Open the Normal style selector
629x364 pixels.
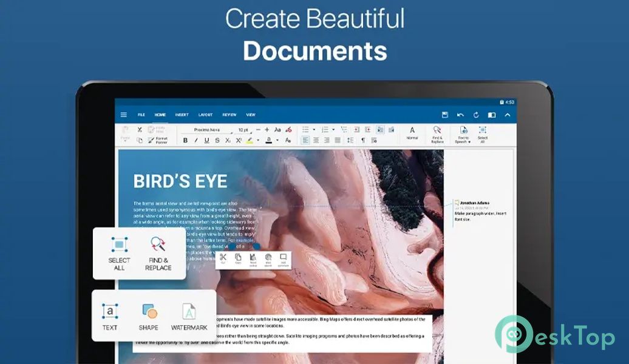[x=412, y=133]
